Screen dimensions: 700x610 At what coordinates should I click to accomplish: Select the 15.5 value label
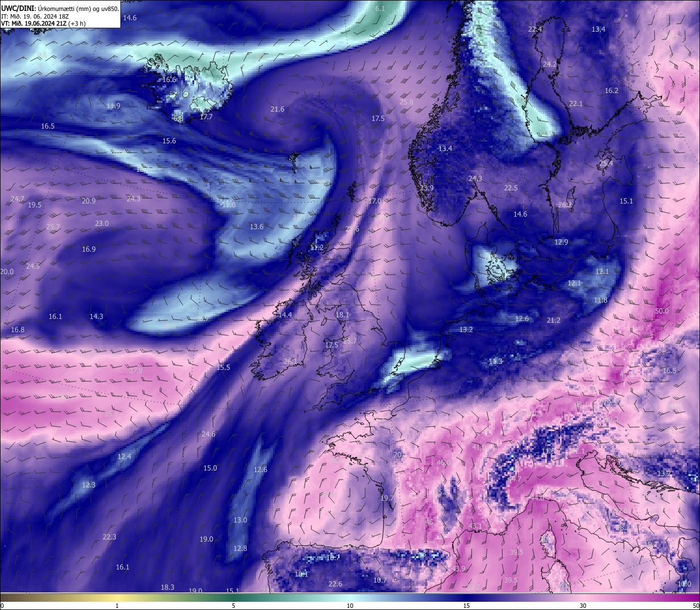pos(223,368)
